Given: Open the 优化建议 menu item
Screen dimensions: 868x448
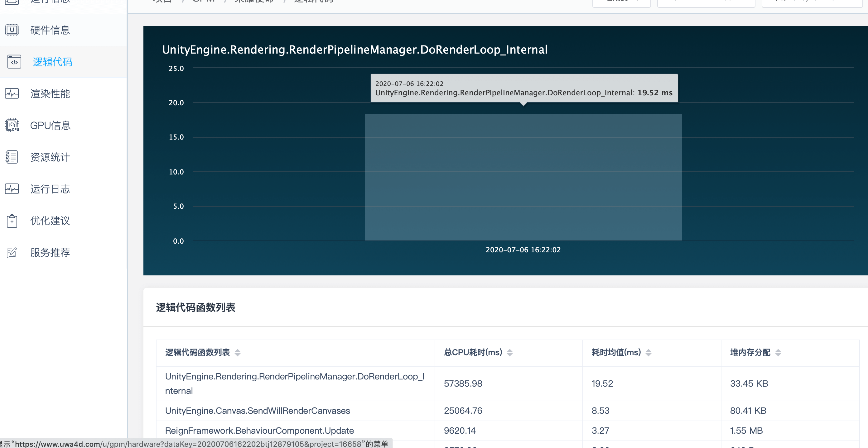Looking at the screenshot, I should 50,221.
